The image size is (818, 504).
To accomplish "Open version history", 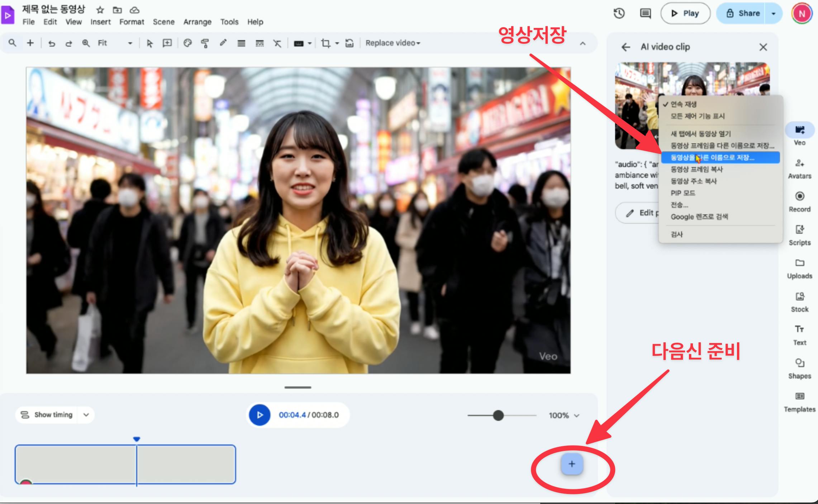I will [x=619, y=13].
